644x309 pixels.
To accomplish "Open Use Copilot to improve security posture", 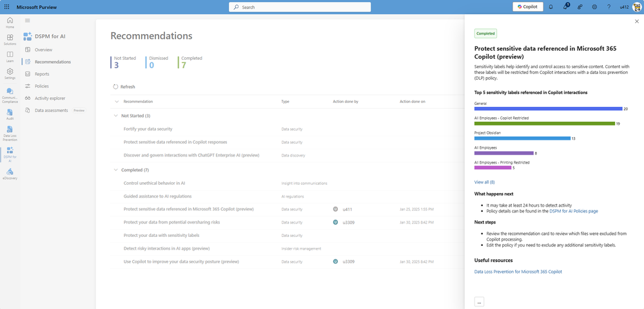I will pyautogui.click(x=181, y=261).
